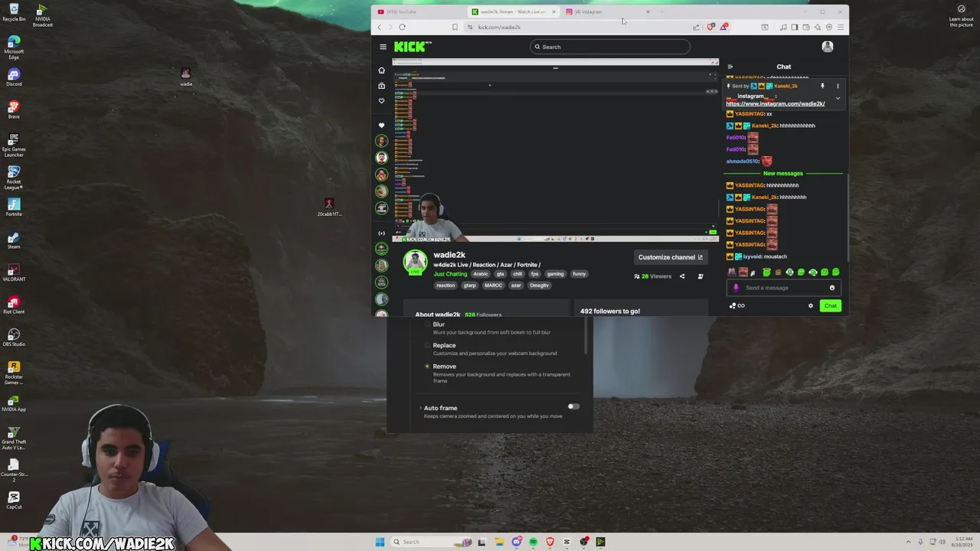The height and width of the screenshot is (551, 980).
Task: Open Rocket League desktop shortcut
Action: [x=14, y=178]
